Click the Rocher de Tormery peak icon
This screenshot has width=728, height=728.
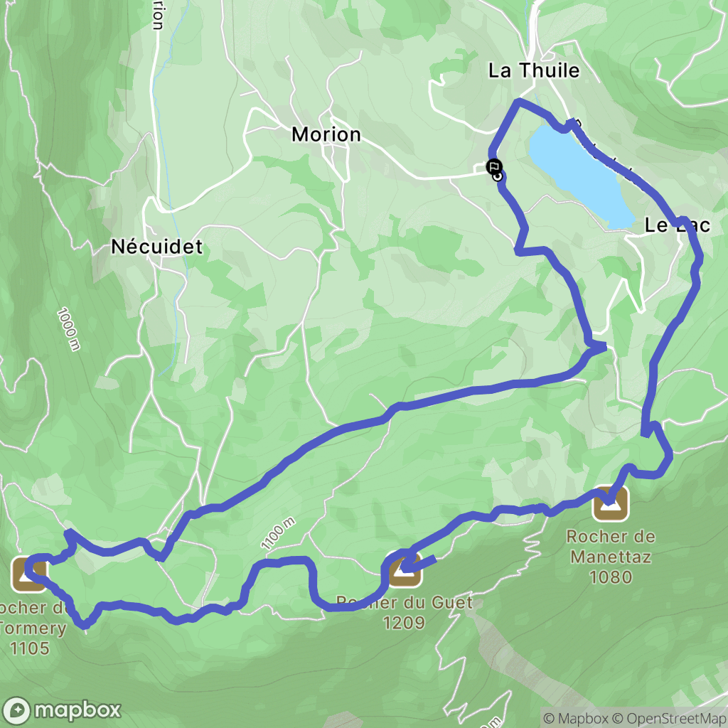[29, 574]
